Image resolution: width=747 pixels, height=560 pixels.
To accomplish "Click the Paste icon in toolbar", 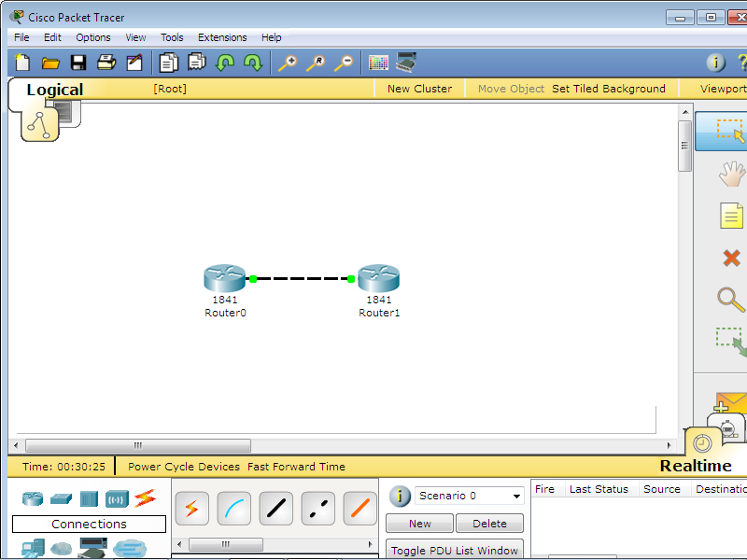I will (197, 62).
